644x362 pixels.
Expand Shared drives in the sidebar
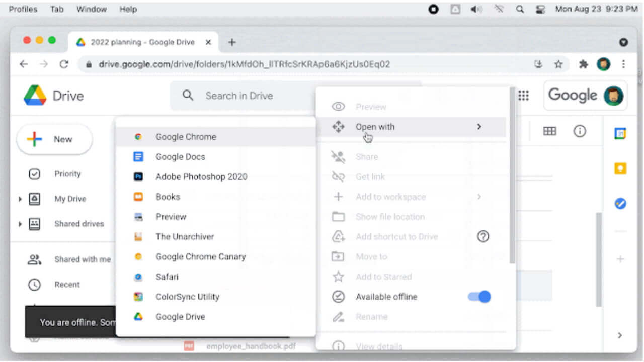point(20,224)
